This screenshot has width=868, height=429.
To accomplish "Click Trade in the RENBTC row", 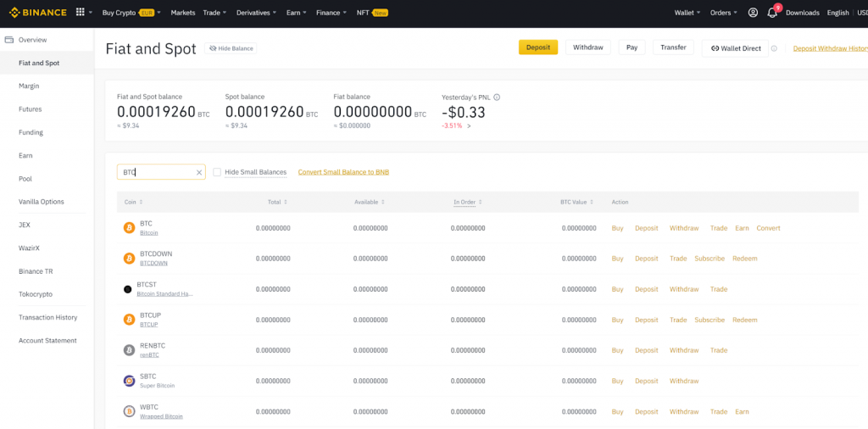I will tap(719, 350).
